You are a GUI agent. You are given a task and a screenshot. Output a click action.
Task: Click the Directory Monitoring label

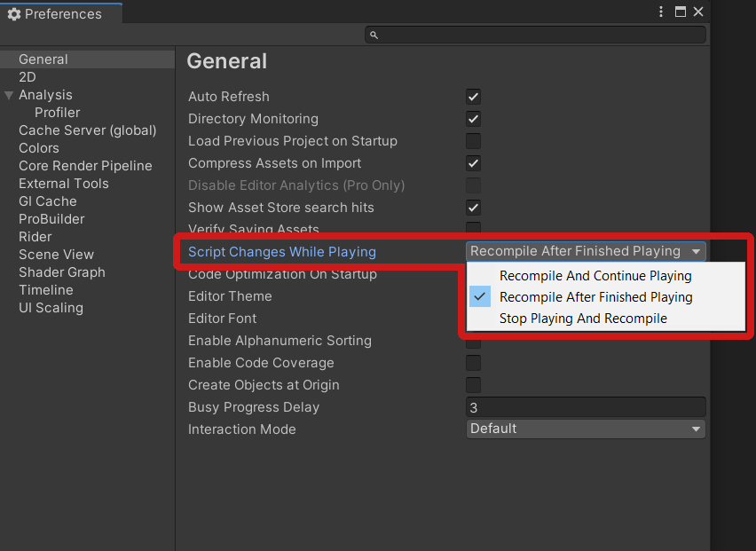pos(253,119)
